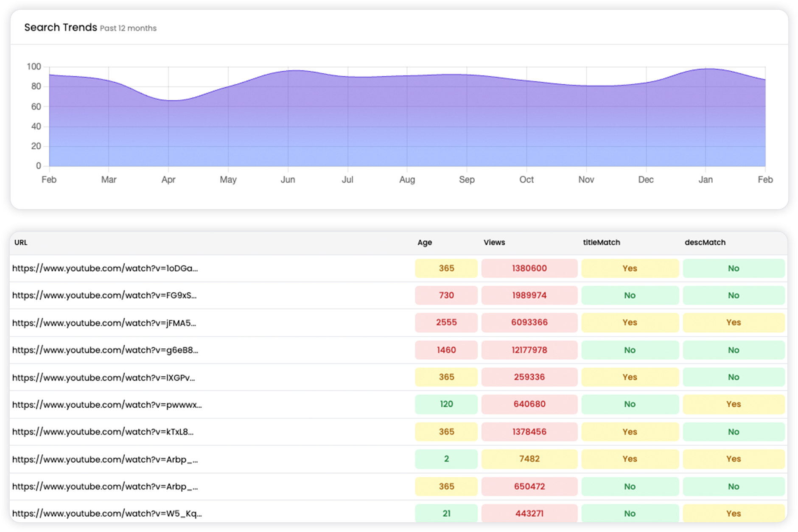Open the YouTube link ending in pwwwx
The height and width of the screenshot is (532, 798).
coord(107,404)
